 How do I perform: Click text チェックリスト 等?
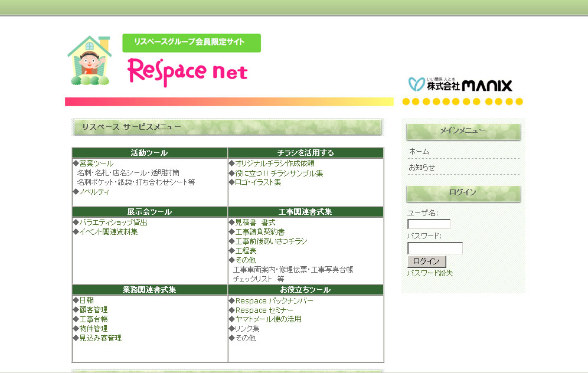tap(259, 279)
